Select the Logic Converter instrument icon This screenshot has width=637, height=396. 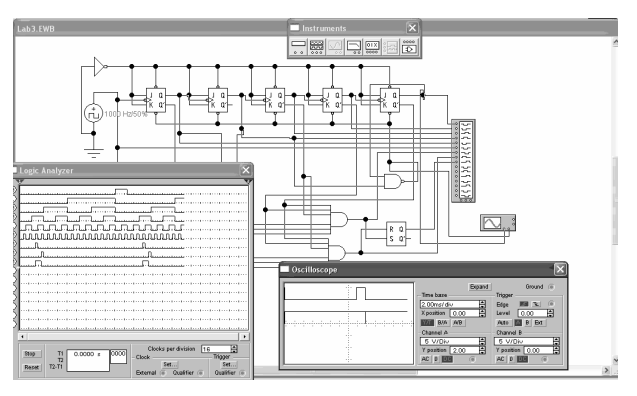pos(409,47)
